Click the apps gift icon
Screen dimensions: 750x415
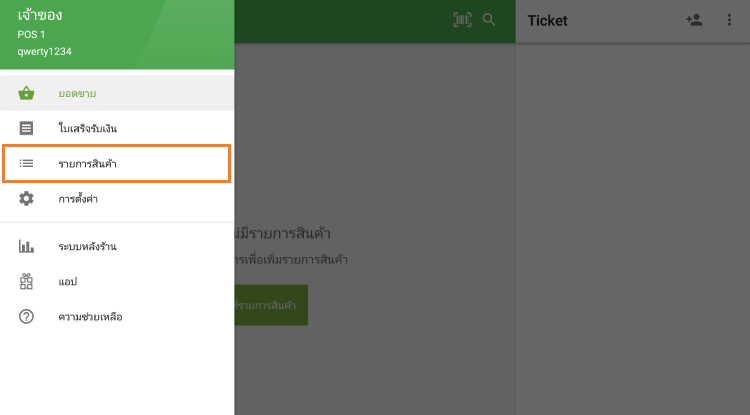click(x=27, y=281)
